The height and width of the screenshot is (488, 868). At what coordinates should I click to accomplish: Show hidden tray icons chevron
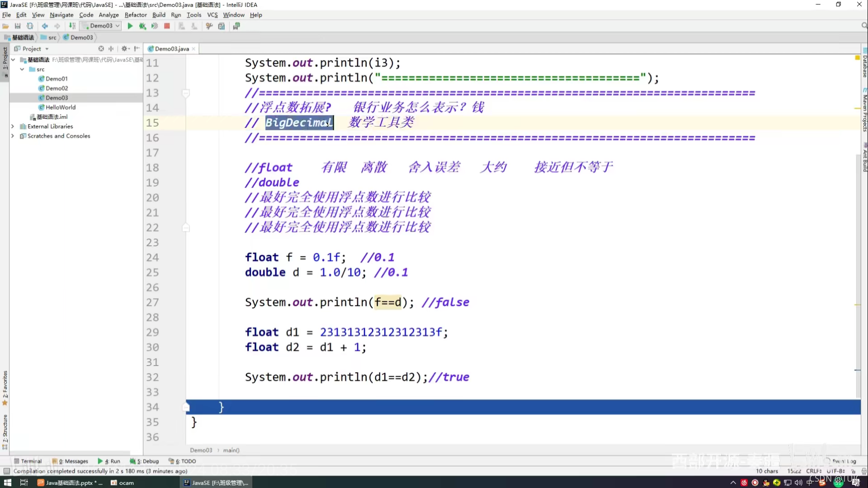(733, 483)
